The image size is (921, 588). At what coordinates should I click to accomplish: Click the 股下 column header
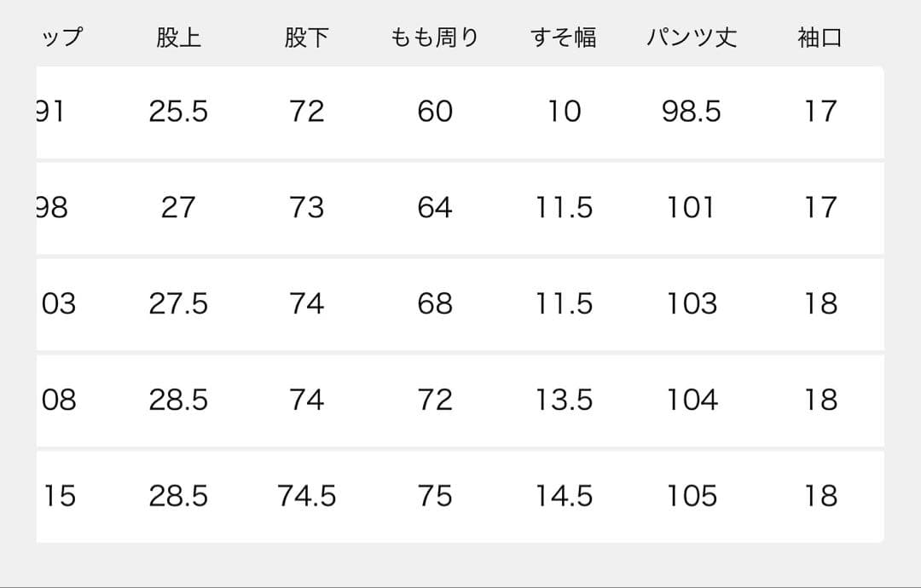pyautogui.click(x=306, y=38)
